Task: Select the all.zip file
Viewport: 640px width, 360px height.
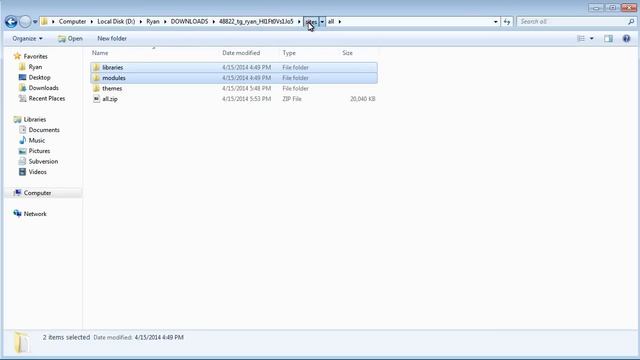Action: click(233, 99)
